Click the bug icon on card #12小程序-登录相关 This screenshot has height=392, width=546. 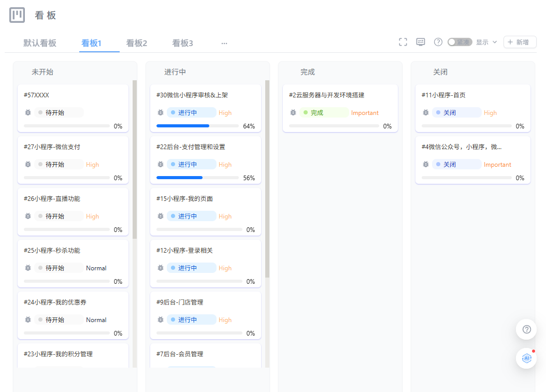click(x=161, y=268)
